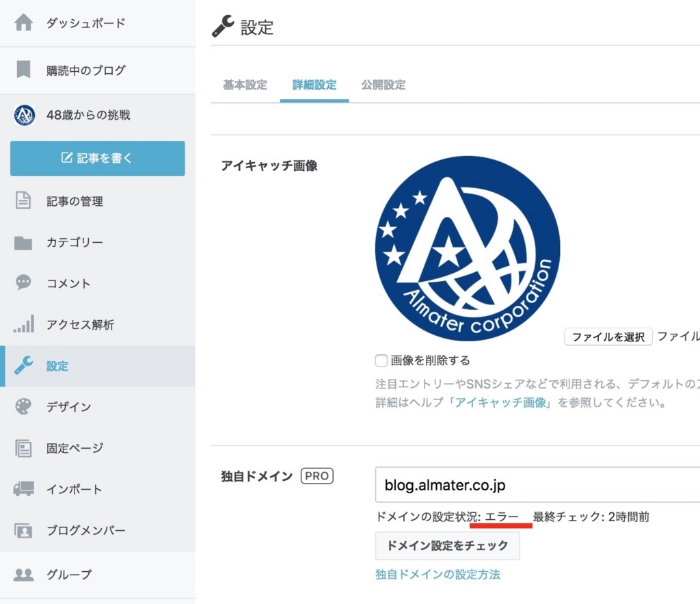Screen dimensions: 700x604
Task: Click the ドメインの設定状況: エラー status text
Action: [x=447, y=517]
